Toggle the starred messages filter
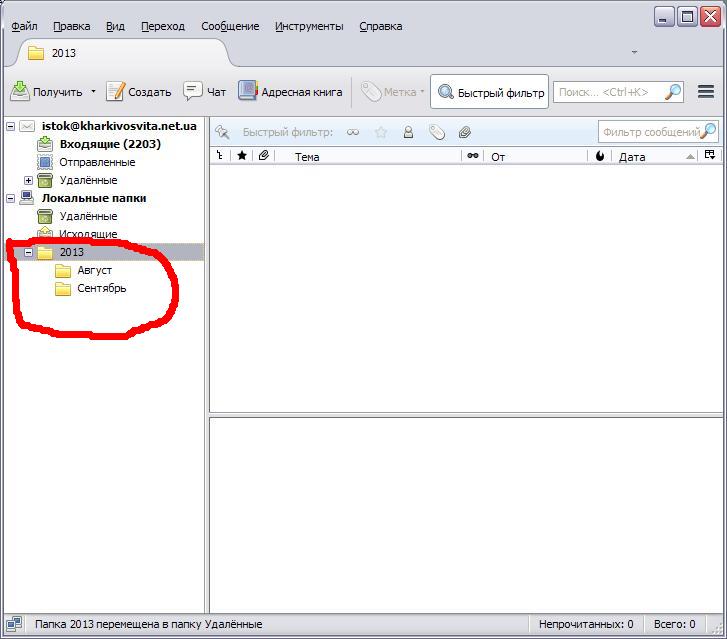This screenshot has height=639, width=727. pos(381,133)
